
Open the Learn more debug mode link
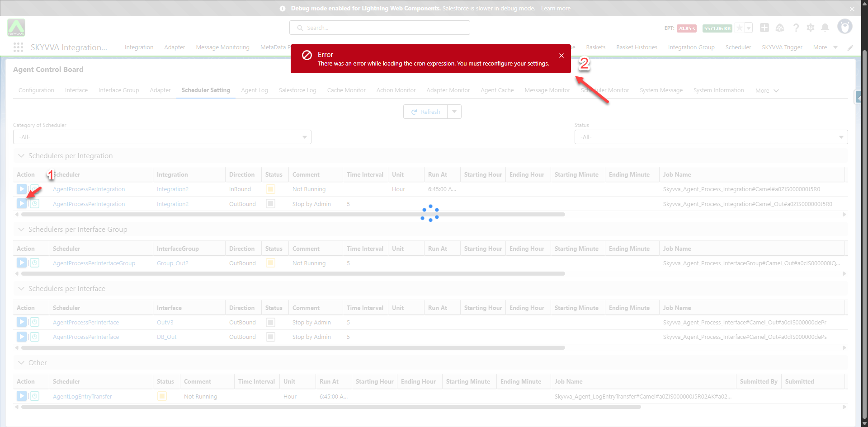tap(556, 9)
